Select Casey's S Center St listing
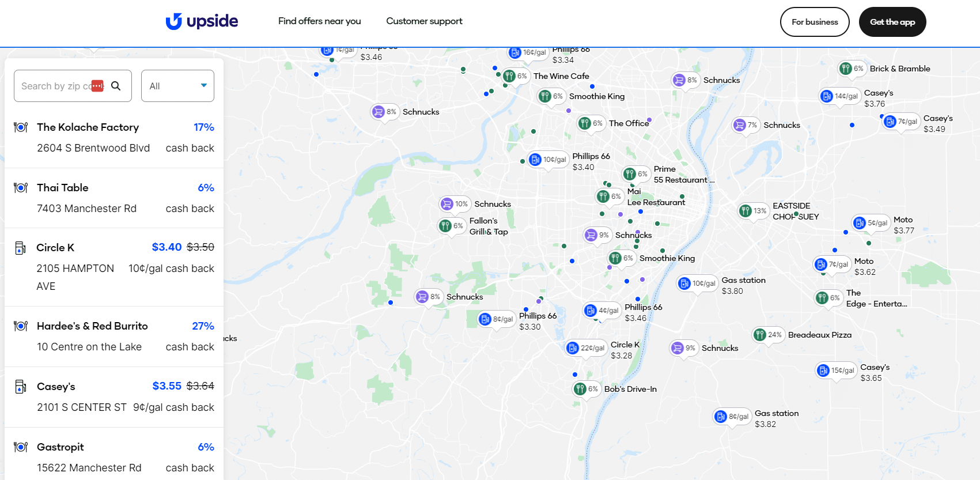 [x=114, y=397]
